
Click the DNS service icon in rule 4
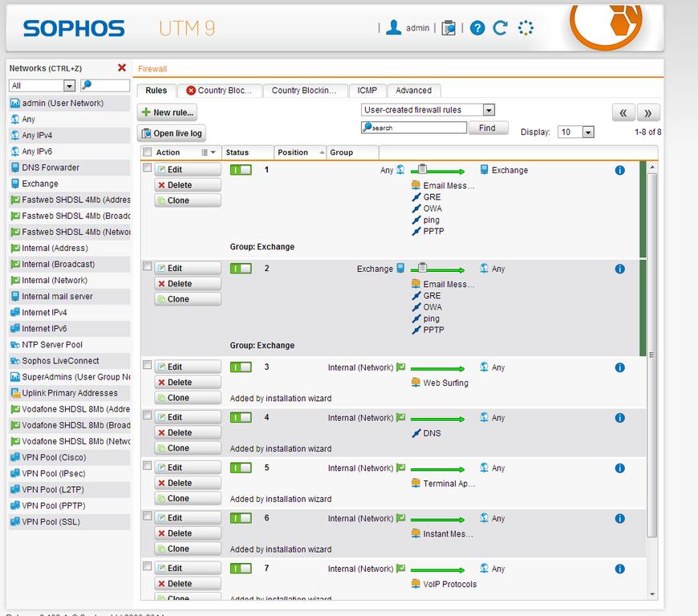tap(416, 433)
